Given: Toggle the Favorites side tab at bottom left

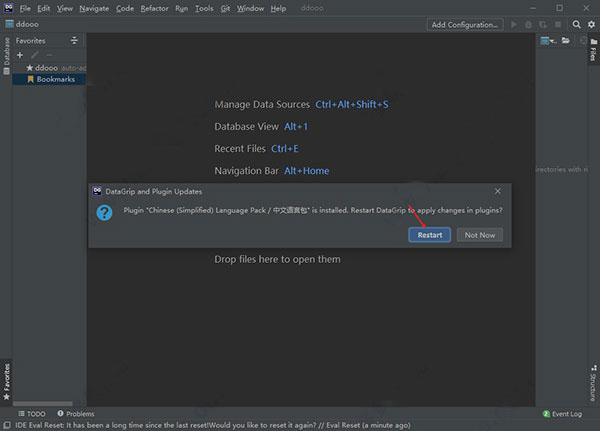Looking at the screenshot, I should (7, 382).
